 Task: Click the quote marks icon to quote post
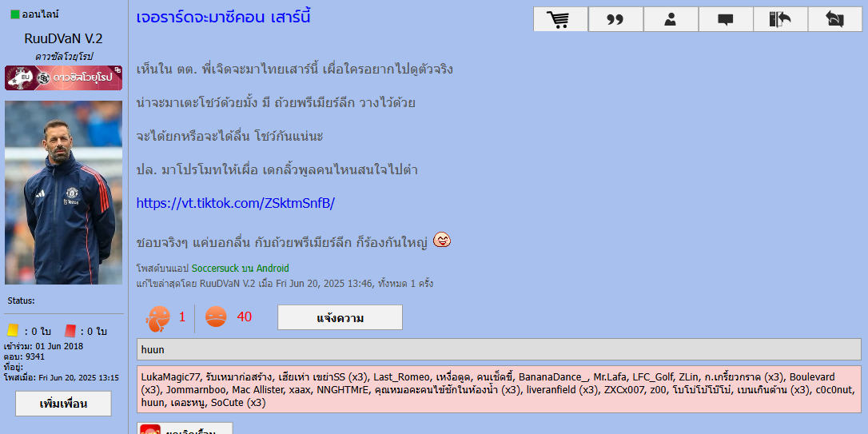(x=615, y=19)
